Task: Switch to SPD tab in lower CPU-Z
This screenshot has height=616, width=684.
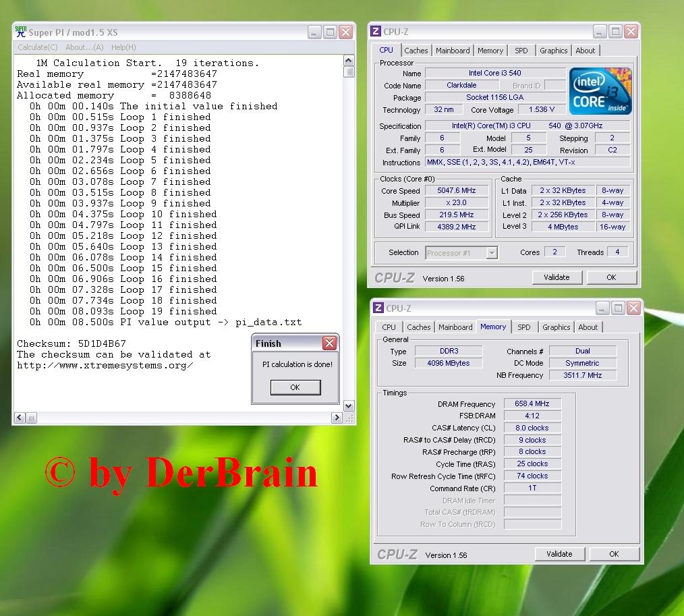Action: tap(524, 327)
